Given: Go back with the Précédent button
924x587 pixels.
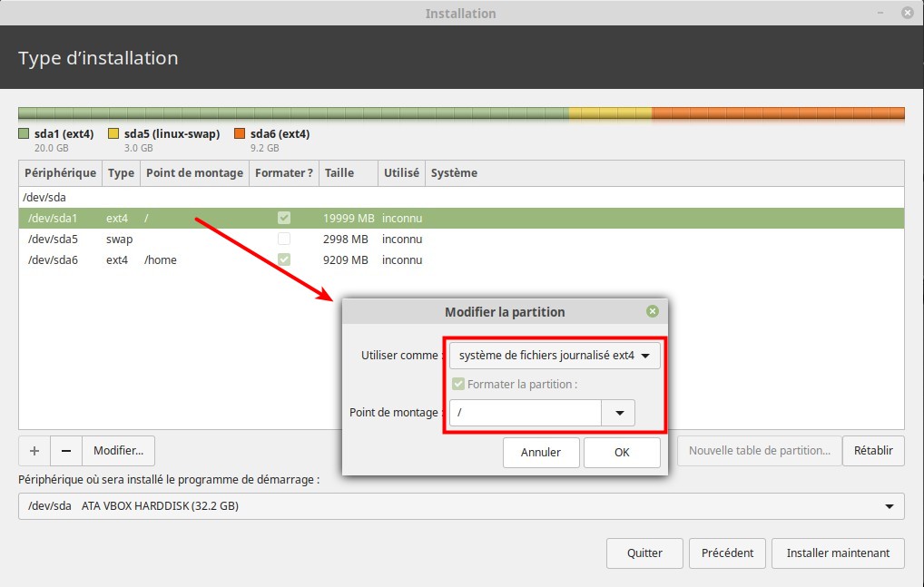Looking at the screenshot, I should click(x=727, y=553).
